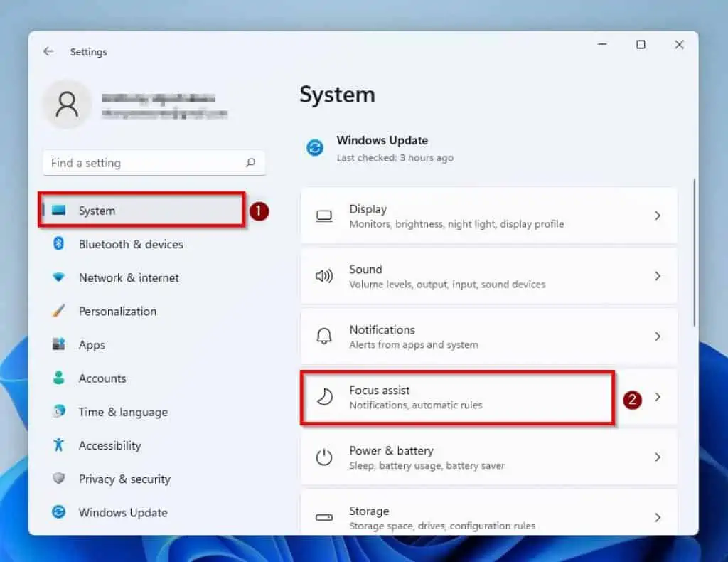This screenshot has height=562, width=728.
Task: Open Windows Update from sidebar
Action: (x=122, y=512)
